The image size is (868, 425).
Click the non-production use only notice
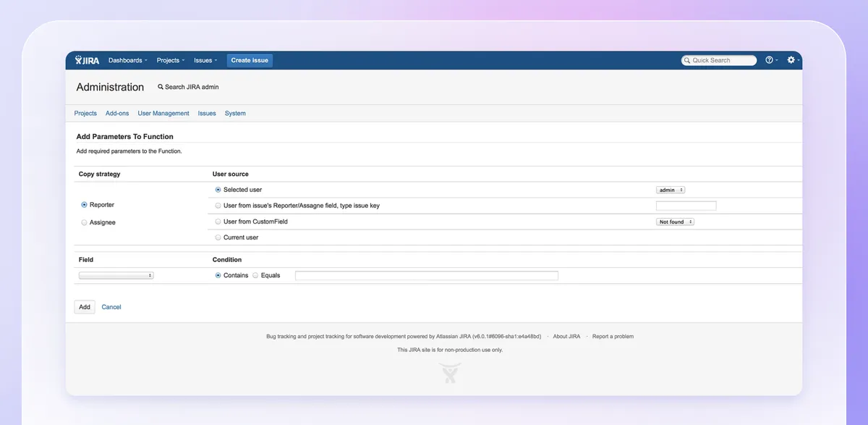click(450, 350)
